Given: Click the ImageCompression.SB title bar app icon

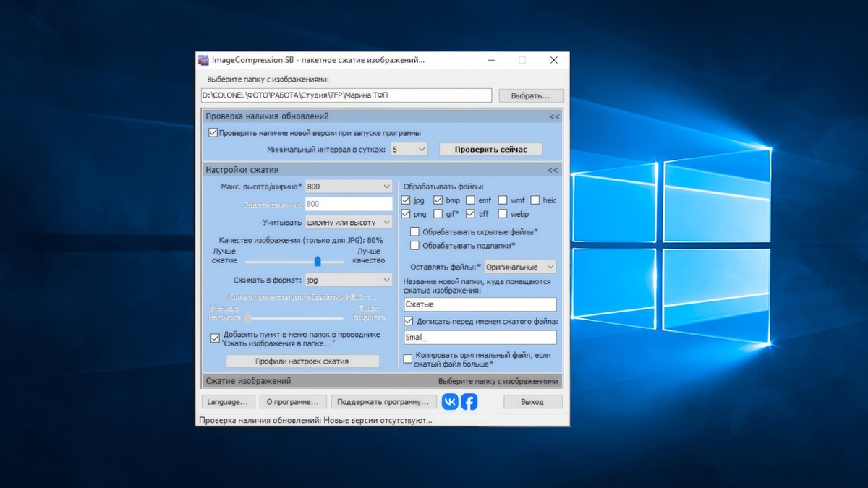Looking at the screenshot, I should coord(203,60).
